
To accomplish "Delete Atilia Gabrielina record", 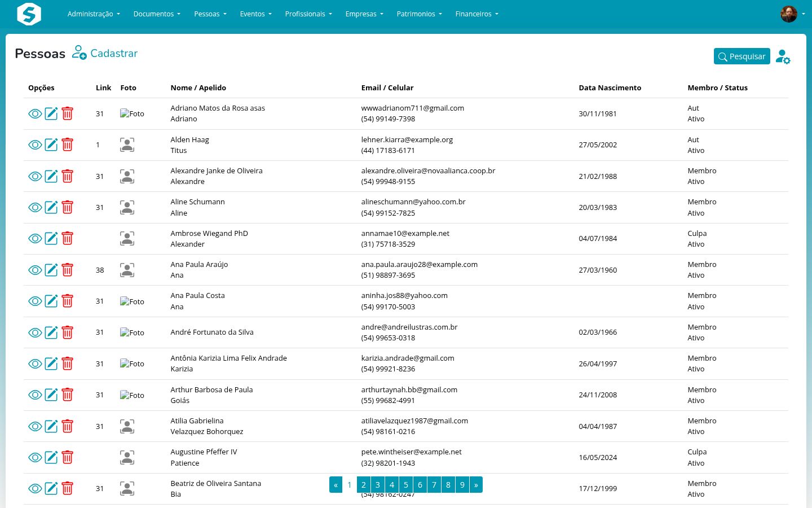I will pyautogui.click(x=67, y=426).
